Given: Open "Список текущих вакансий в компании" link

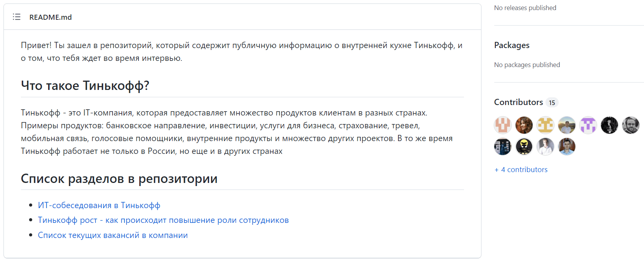Looking at the screenshot, I should (x=113, y=235).
